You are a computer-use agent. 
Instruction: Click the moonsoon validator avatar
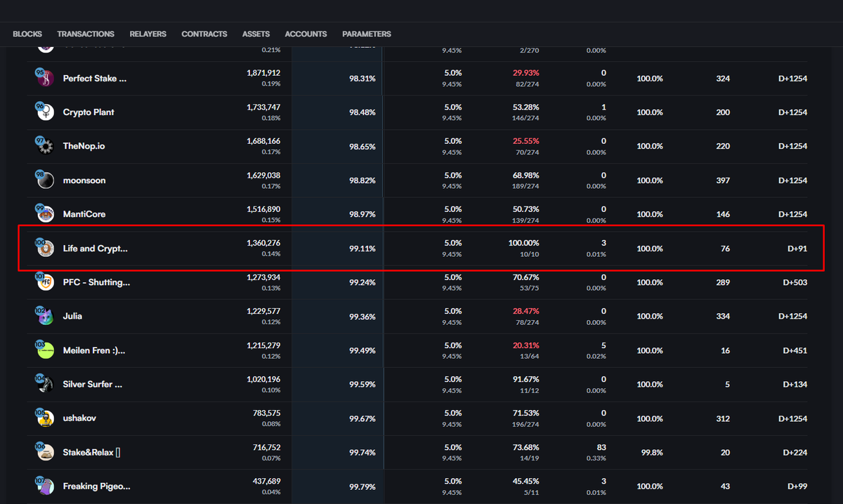(x=45, y=180)
